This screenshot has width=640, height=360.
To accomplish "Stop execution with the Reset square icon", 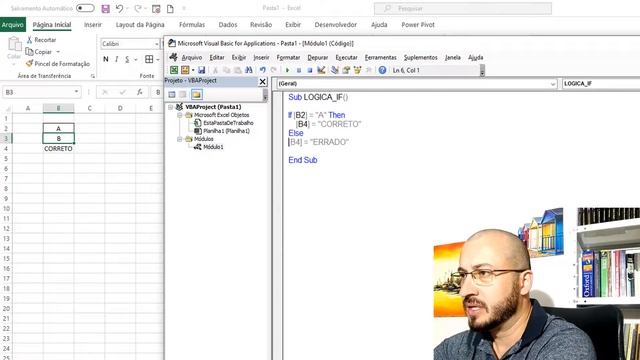I will (310, 70).
